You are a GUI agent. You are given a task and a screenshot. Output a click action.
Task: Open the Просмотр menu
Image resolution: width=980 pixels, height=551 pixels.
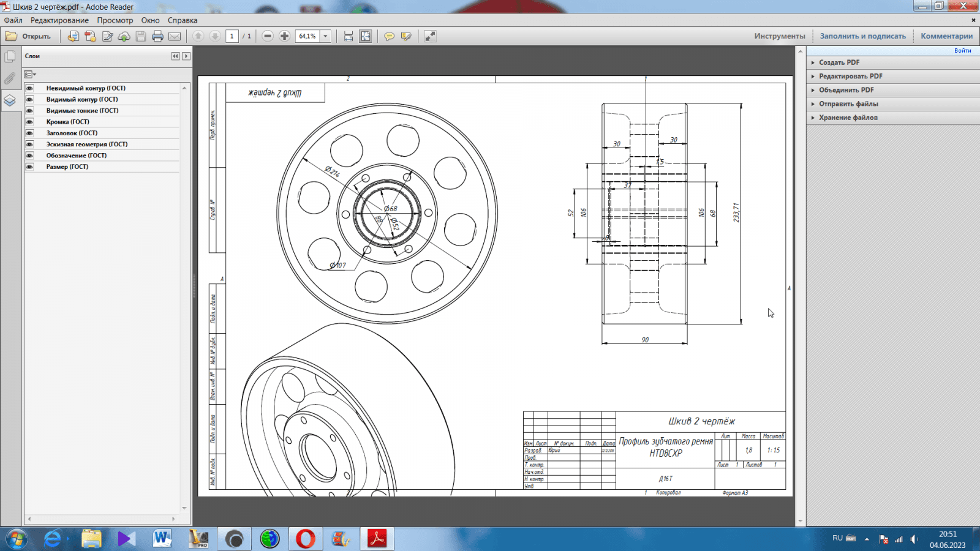115,20
